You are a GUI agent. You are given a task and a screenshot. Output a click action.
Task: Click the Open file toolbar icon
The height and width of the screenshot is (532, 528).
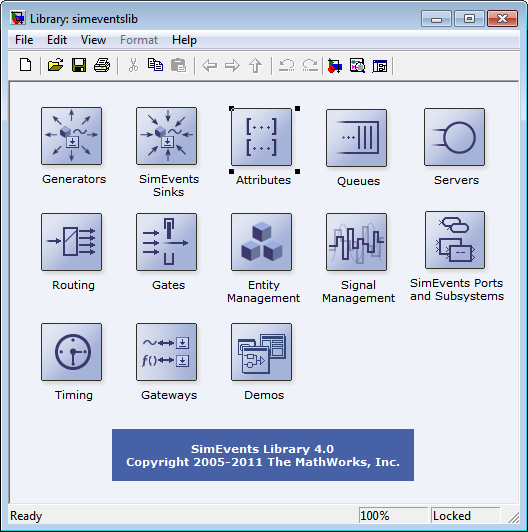[55, 65]
